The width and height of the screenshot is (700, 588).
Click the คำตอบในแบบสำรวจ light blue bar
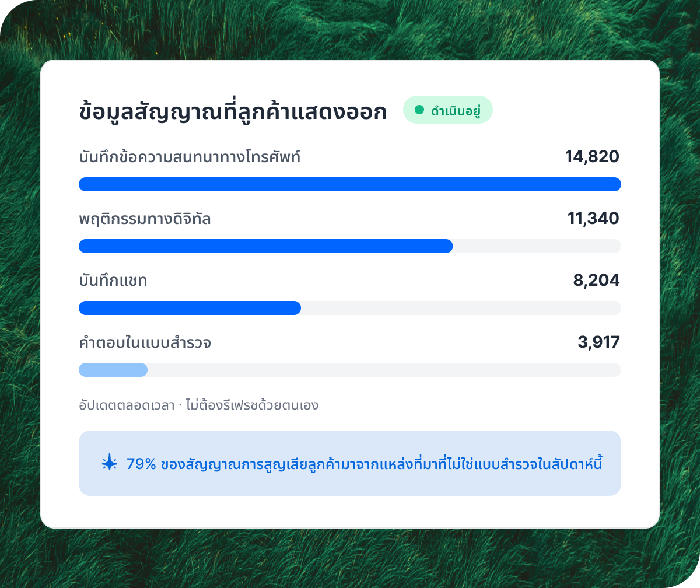click(113, 370)
